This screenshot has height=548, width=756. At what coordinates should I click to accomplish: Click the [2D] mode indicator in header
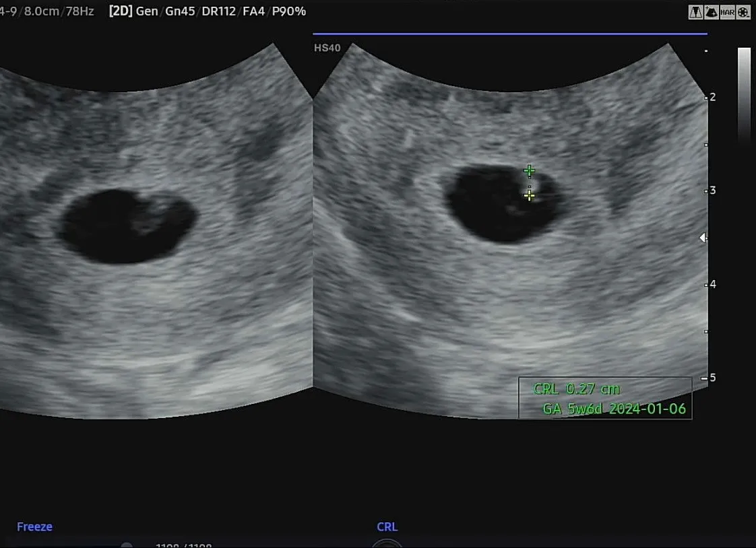pyautogui.click(x=121, y=11)
